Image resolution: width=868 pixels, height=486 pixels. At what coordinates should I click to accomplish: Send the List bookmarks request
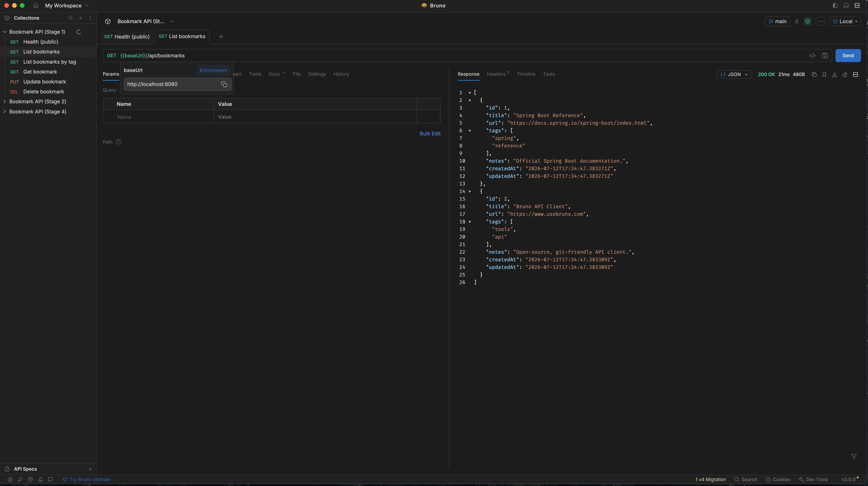point(848,56)
